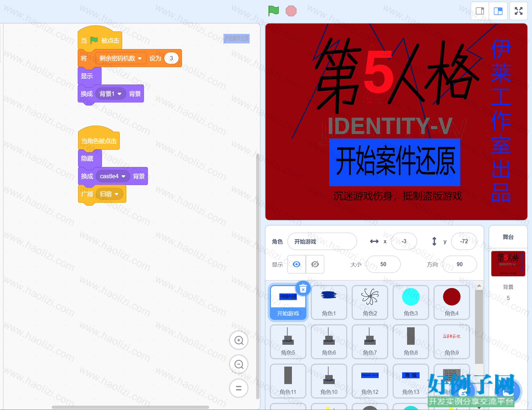Select sprite 角色6
Viewport: 532px width, 410px height.
(329, 341)
